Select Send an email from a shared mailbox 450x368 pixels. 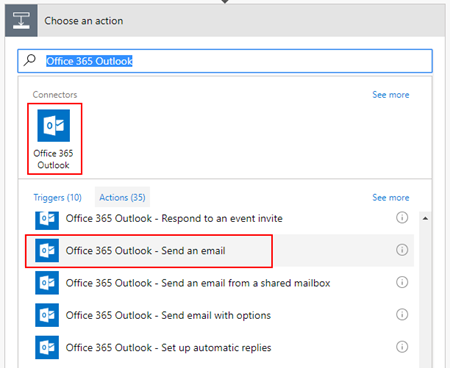pos(220,283)
